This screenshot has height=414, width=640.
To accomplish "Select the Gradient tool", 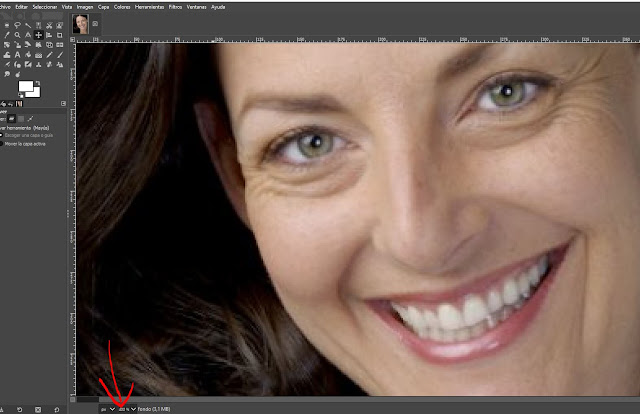I will (38, 55).
